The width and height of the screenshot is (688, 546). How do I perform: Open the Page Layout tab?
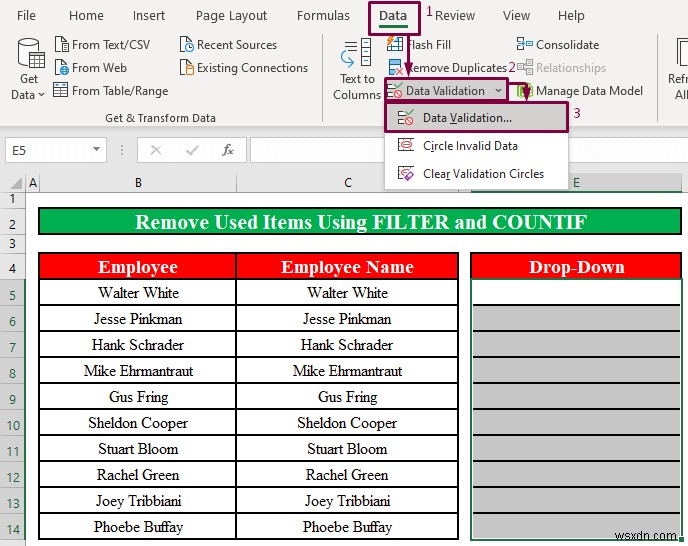pos(231,16)
